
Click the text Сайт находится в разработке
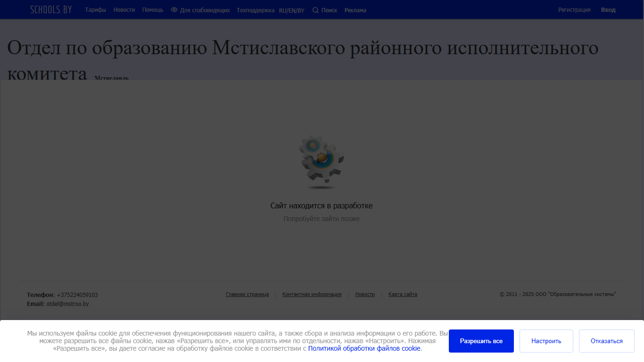322,206
